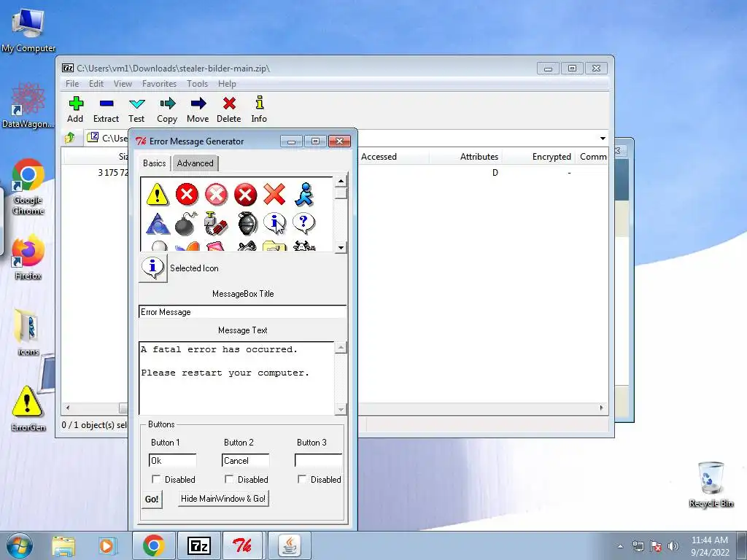
Task: Click the Go! button
Action: click(x=152, y=499)
